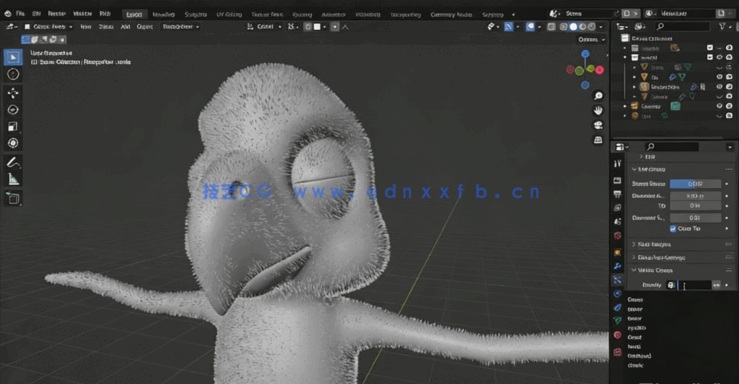Collapse the Vertex Groups panel
This screenshot has height=384, width=739.
coord(655,270)
